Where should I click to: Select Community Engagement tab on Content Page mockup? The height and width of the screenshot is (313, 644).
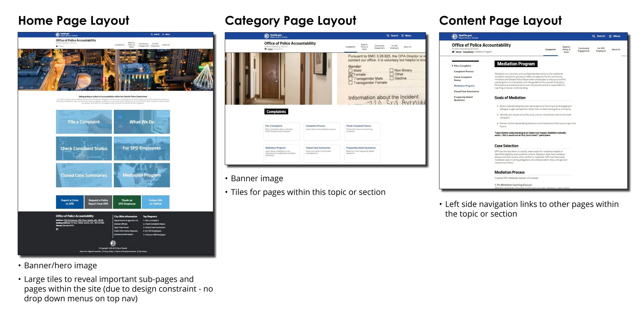click(583, 49)
